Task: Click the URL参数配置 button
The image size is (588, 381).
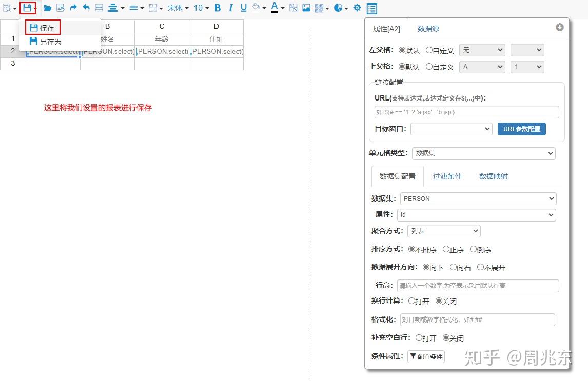Action: tap(522, 129)
